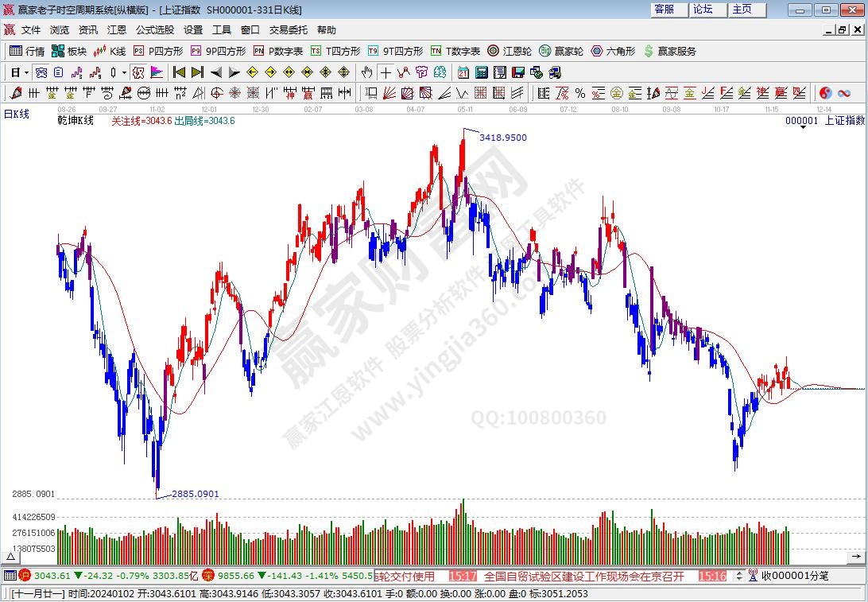The width and height of the screenshot is (868, 602).
Task: Click the 六角形 hexagon toolbar button
Action: (613, 51)
